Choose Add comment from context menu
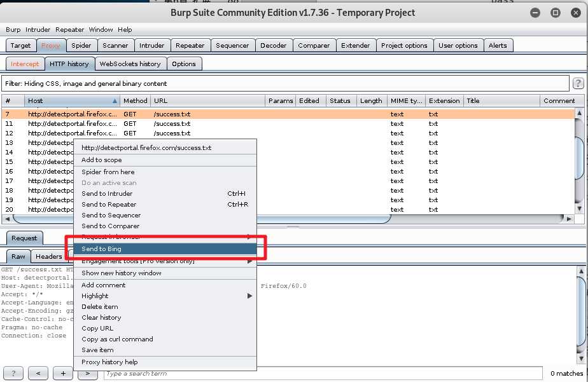The width and height of the screenshot is (588, 382). point(165,285)
